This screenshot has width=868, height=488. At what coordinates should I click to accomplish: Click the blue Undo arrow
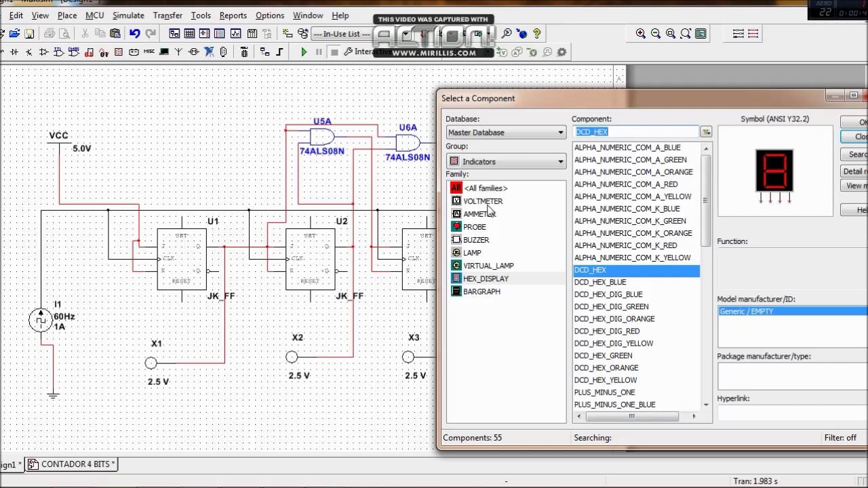pos(135,33)
